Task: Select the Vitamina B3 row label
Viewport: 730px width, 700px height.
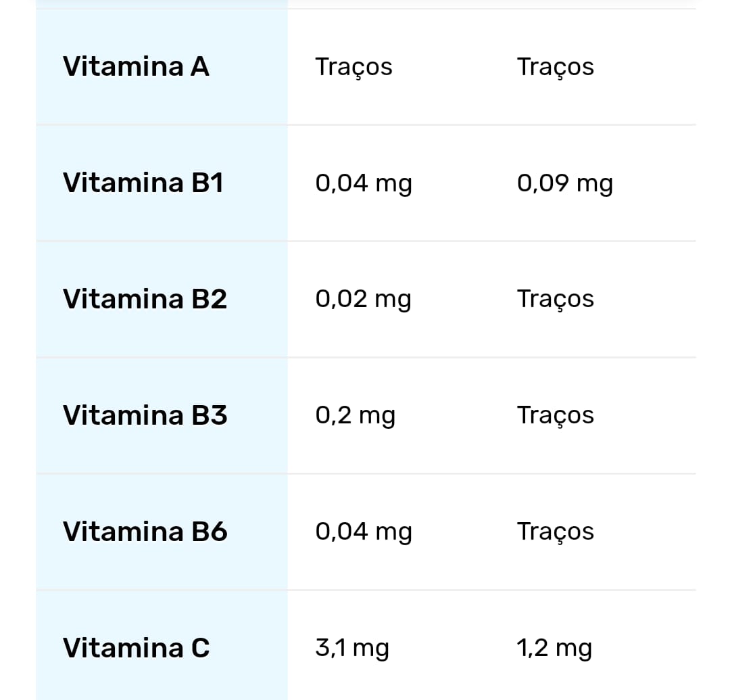Action: (145, 415)
